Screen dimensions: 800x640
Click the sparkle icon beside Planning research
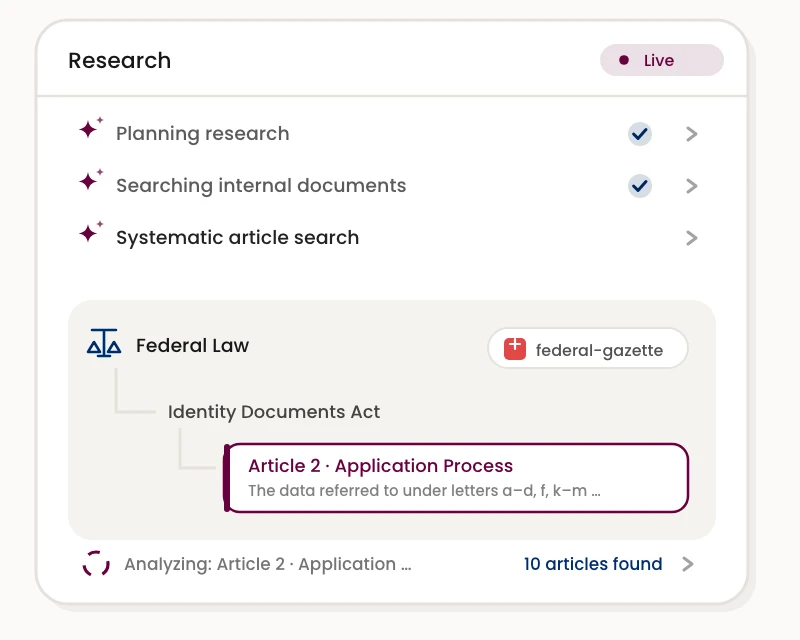click(x=91, y=128)
